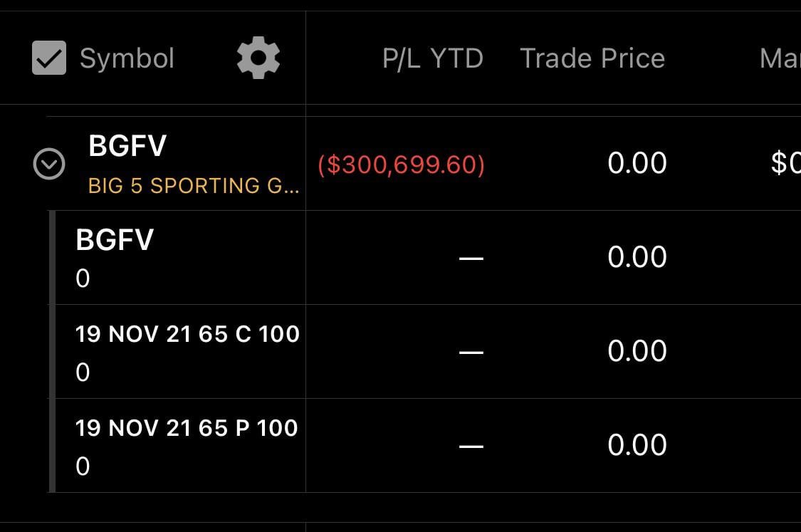Collapse the BGFV position group chevron
The image size is (801, 532).
[49, 164]
